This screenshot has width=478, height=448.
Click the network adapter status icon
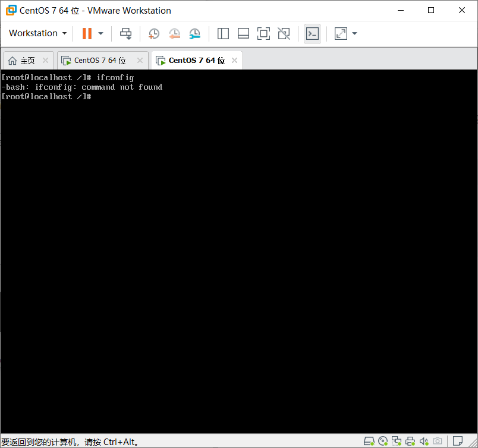point(397,441)
